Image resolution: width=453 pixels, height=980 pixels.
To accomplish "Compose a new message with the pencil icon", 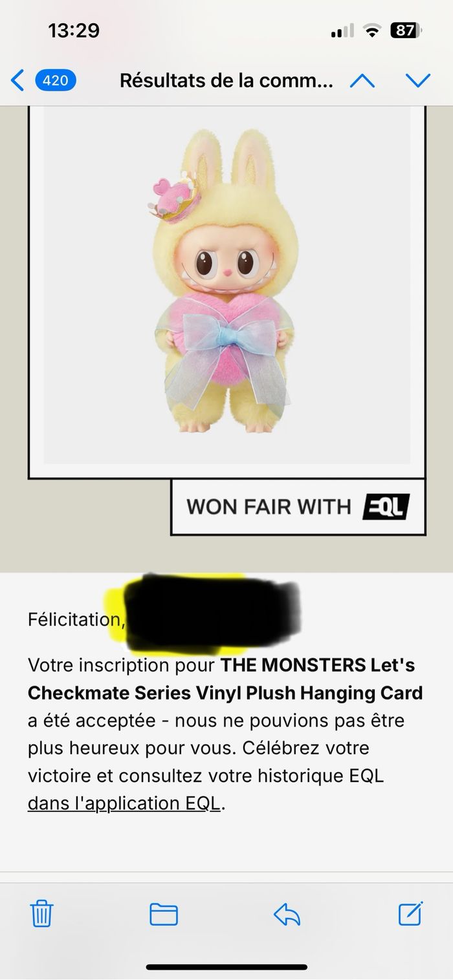I will pos(410,913).
